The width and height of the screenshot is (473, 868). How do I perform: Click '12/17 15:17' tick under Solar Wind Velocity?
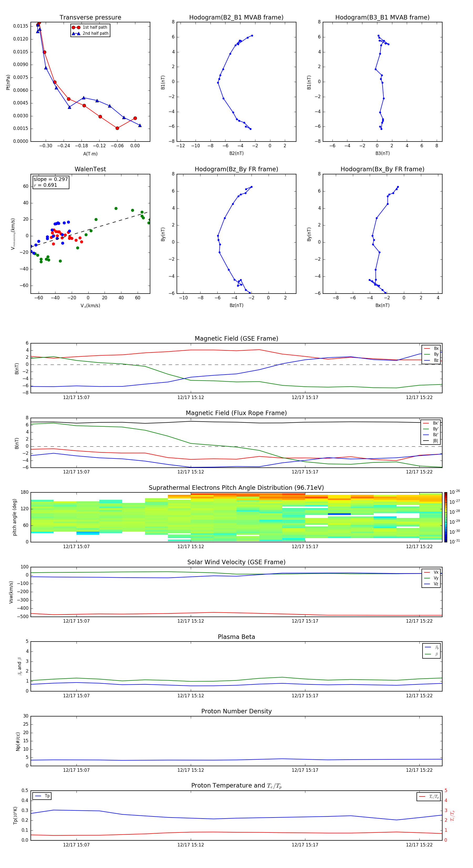tap(305, 621)
